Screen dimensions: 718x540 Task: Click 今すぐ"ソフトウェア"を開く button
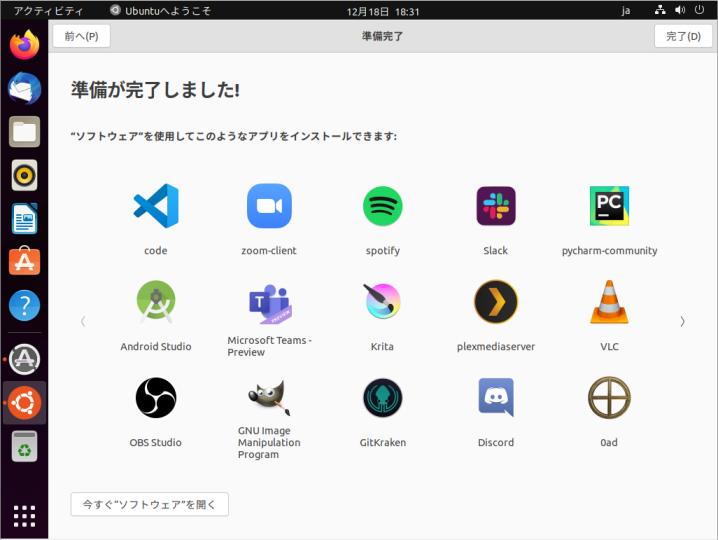tap(149, 504)
